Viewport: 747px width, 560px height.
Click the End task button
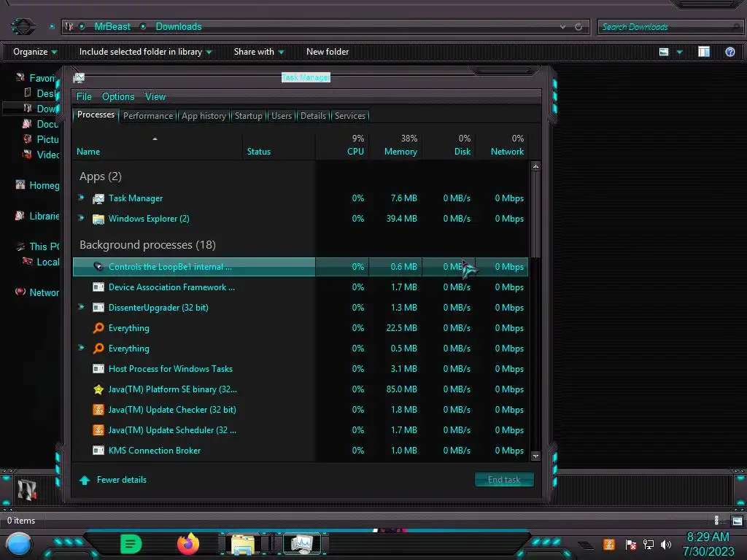pyautogui.click(x=504, y=480)
